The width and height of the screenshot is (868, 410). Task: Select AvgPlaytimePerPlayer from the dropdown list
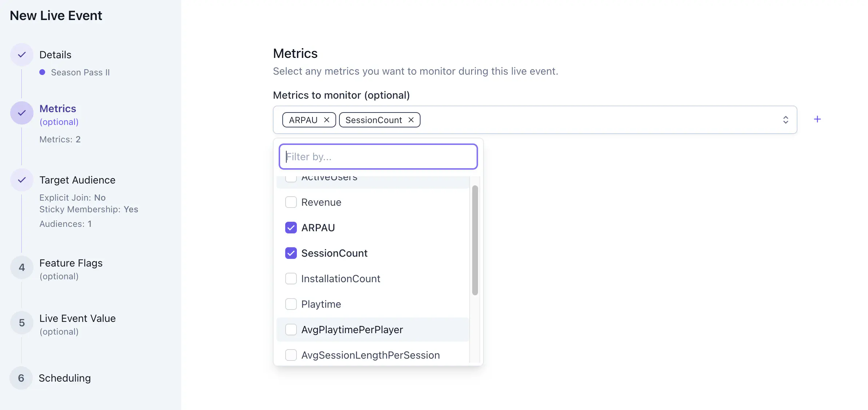point(352,330)
